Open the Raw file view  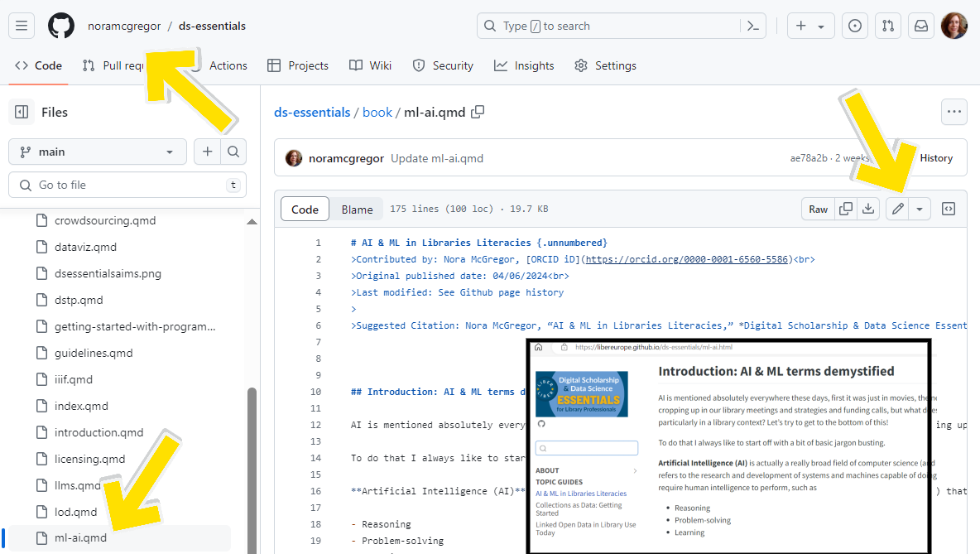pyautogui.click(x=818, y=209)
